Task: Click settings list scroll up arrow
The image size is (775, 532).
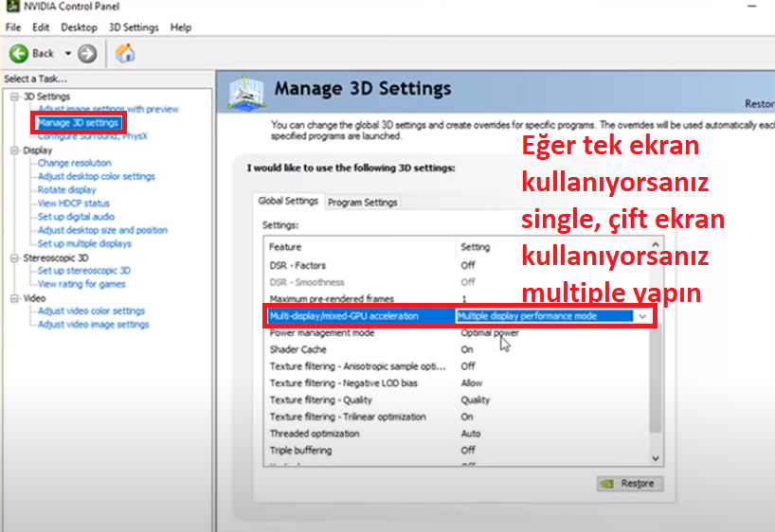Action: coord(656,244)
